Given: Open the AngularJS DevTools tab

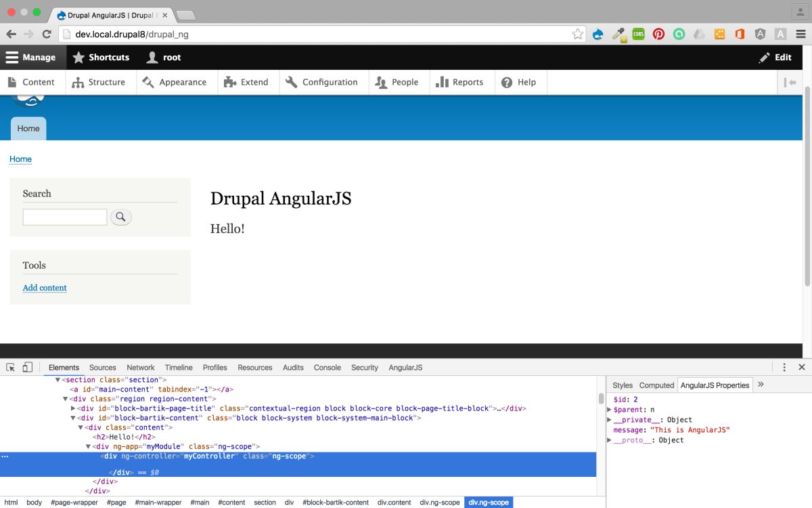Looking at the screenshot, I should (405, 368).
